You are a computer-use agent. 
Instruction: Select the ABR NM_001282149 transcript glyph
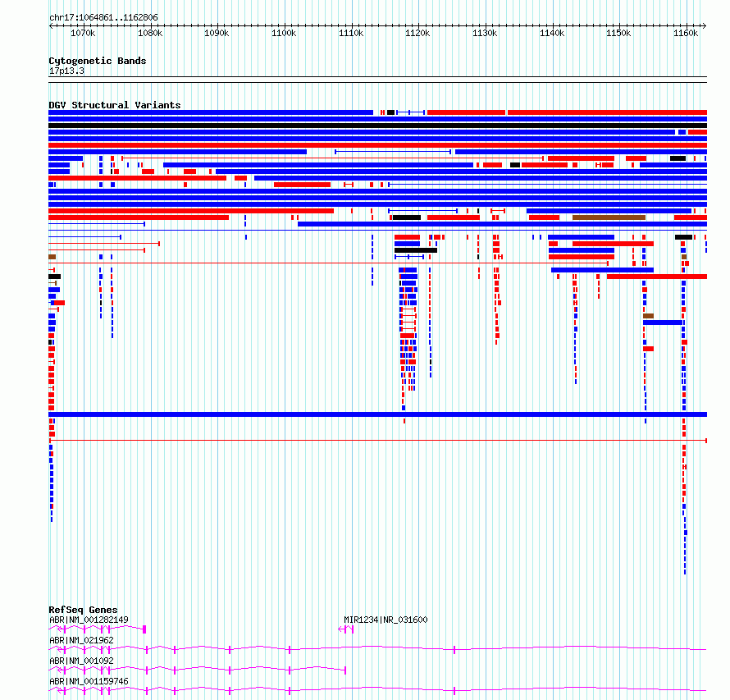click(98, 629)
